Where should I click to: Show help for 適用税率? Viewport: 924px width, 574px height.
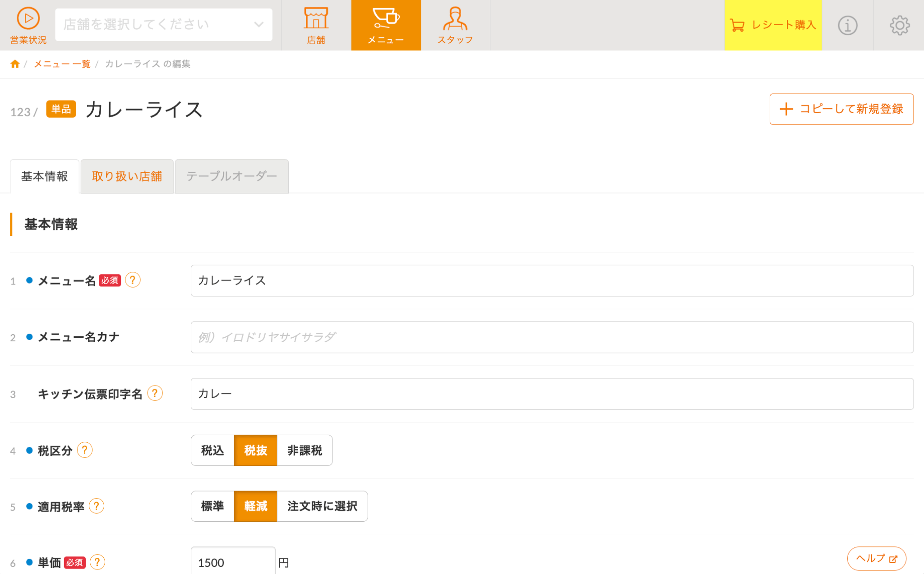(97, 506)
